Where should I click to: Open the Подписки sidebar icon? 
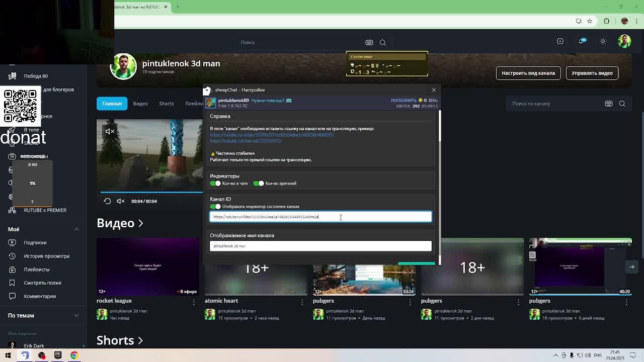coord(12,242)
